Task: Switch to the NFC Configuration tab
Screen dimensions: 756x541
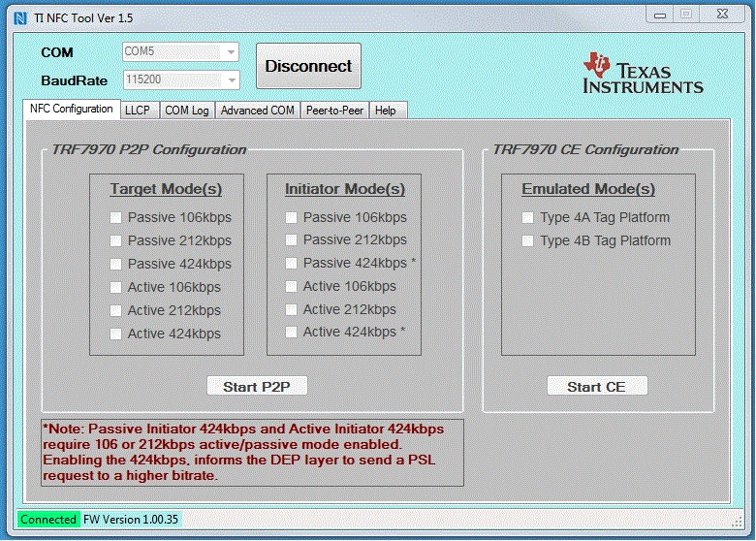Action: (72, 109)
